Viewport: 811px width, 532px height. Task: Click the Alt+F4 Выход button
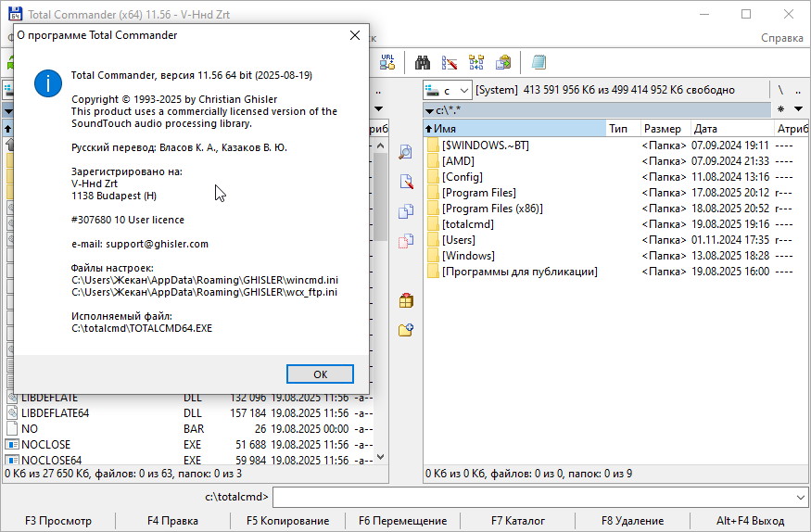pos(750,521)
